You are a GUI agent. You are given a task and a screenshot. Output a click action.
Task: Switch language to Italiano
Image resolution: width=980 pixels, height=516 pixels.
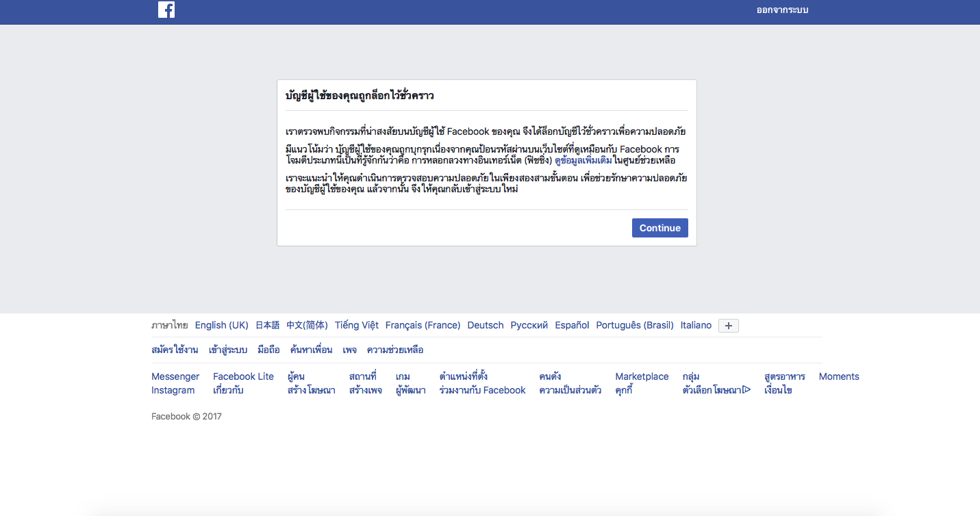pyautogui.click(x=696, y=325)
